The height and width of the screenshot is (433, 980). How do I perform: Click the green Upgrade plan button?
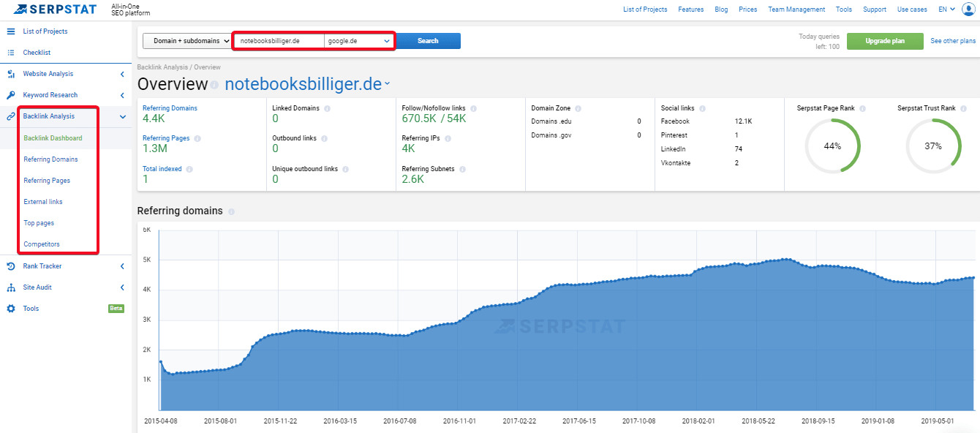click(x=885, y=41)
